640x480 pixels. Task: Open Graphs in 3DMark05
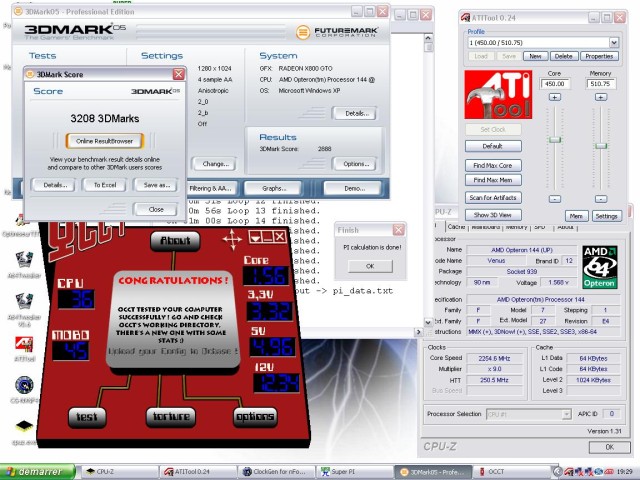tap(274, 188)
